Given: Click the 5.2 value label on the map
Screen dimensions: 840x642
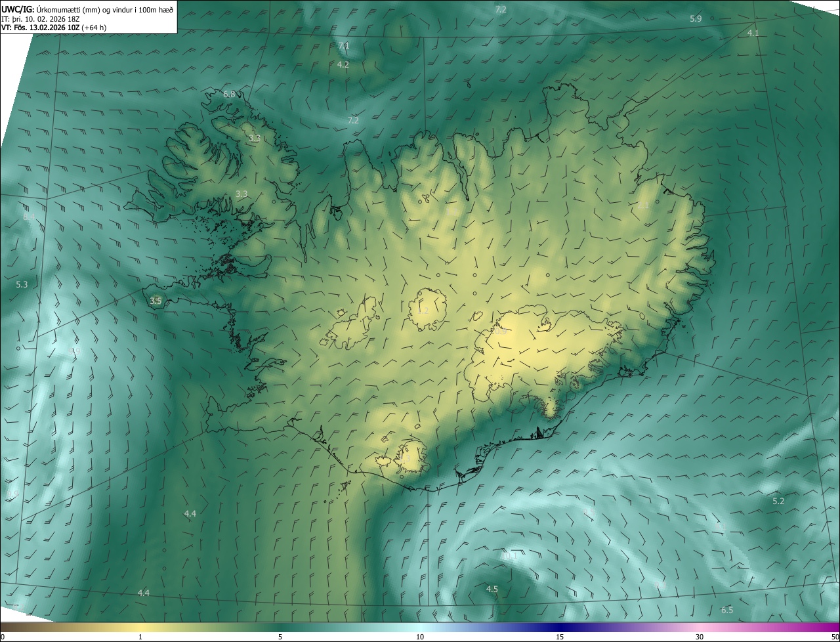Looking at the screenshot, I should pos(778,501).
